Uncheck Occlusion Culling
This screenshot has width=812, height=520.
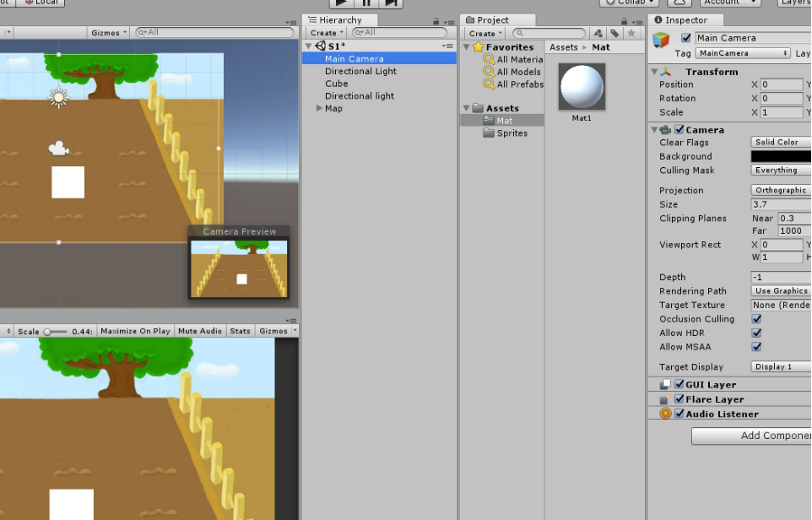pyautogui.click(x=756, y=319)
